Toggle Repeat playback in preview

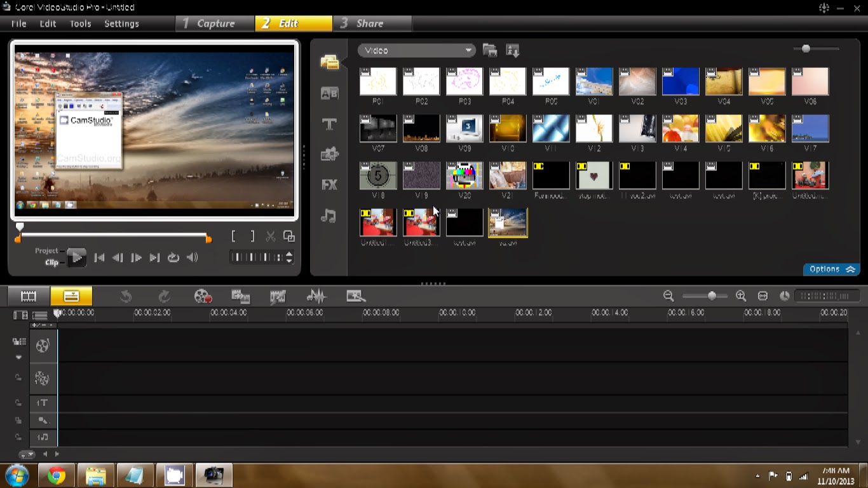point(173,257)
